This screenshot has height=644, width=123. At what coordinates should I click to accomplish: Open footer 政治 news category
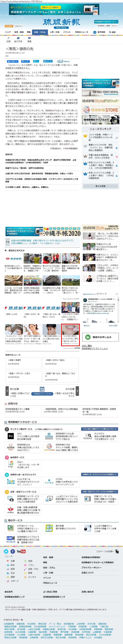13,565
